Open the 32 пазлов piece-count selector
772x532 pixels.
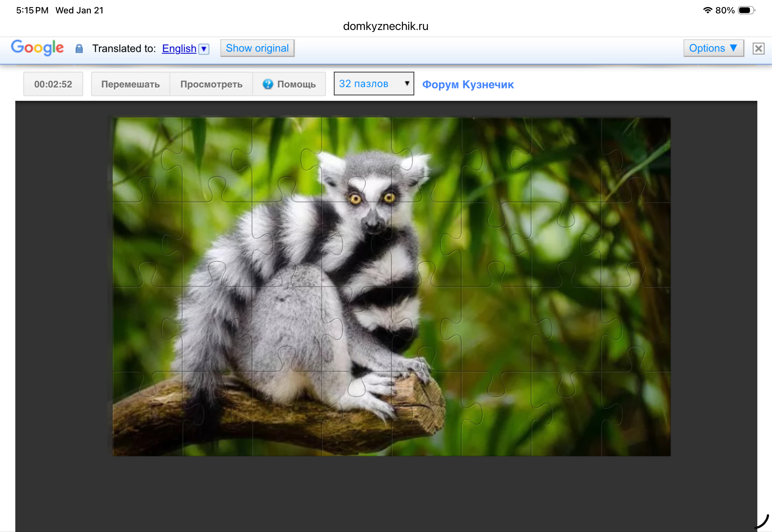click(x=374, y=84)
